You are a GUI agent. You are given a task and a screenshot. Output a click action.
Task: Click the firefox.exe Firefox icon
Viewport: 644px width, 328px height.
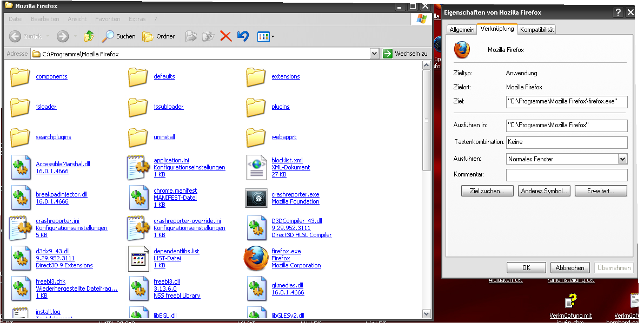point(256,259)
